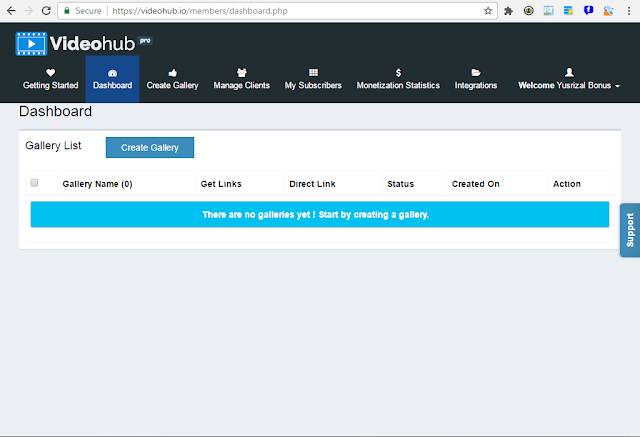Click the no galleries yet notice
640x437 pixels.
pyautogui.click(x=320, y=214)
